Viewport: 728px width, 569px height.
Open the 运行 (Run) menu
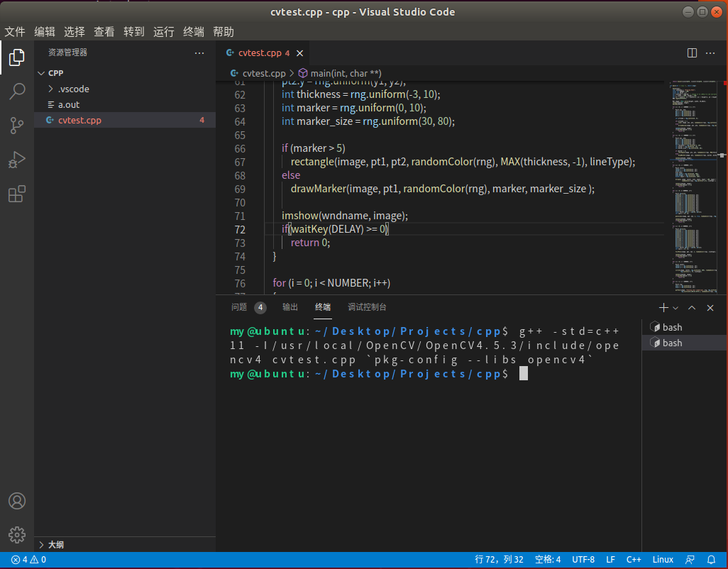pos(163,31)
